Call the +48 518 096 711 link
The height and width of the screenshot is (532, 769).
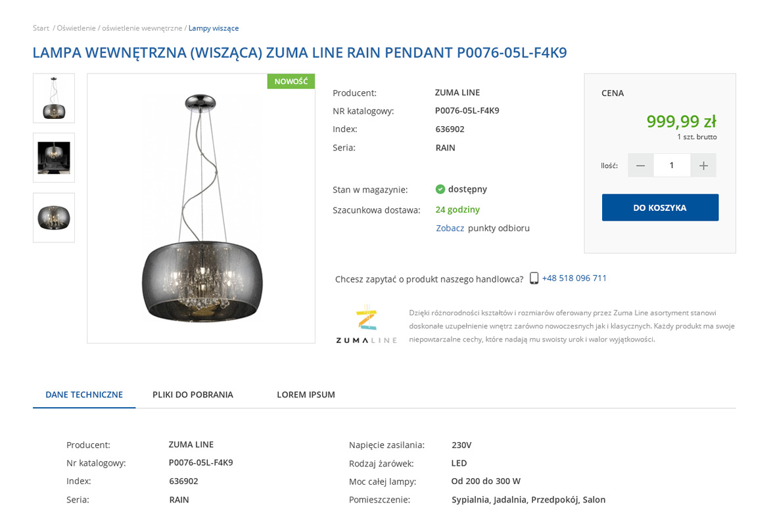pyautogui.click(x=574, y=278)
